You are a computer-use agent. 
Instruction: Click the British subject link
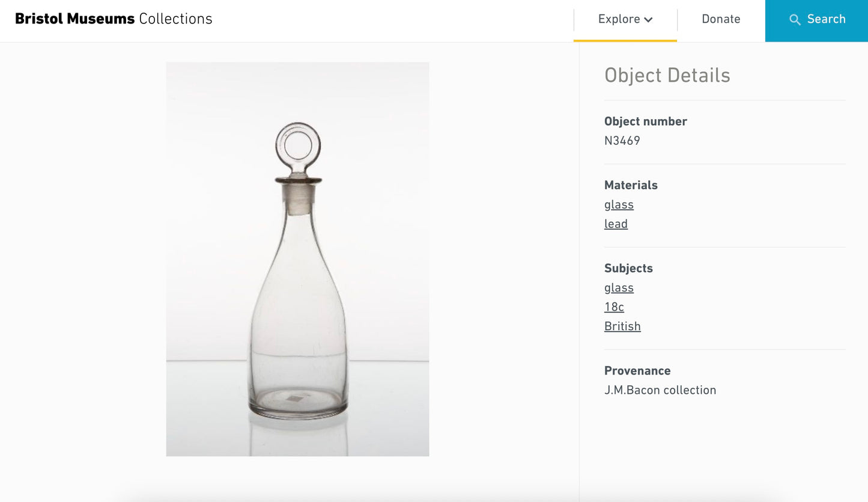[x=622, y=326]
